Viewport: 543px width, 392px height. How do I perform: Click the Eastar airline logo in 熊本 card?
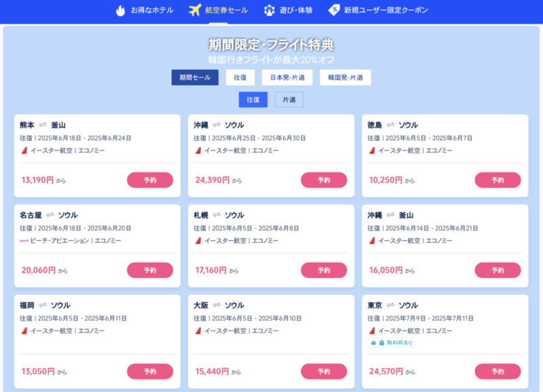(x=24, y=151)
